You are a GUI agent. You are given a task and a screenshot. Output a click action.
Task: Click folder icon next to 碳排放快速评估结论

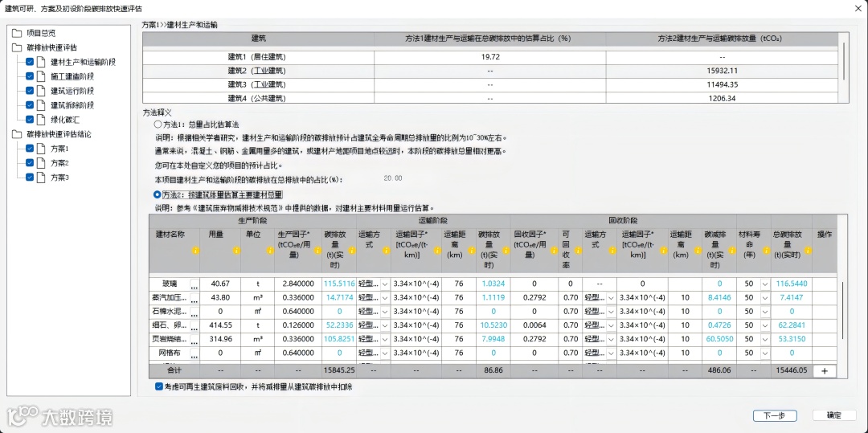(17, 134)
